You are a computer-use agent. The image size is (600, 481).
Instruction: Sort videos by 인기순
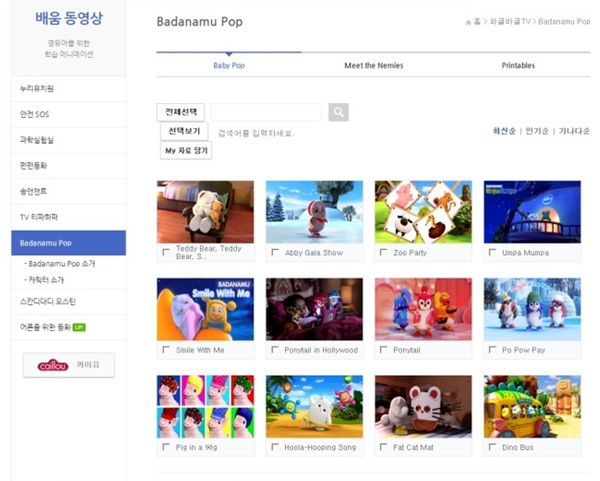537,131
